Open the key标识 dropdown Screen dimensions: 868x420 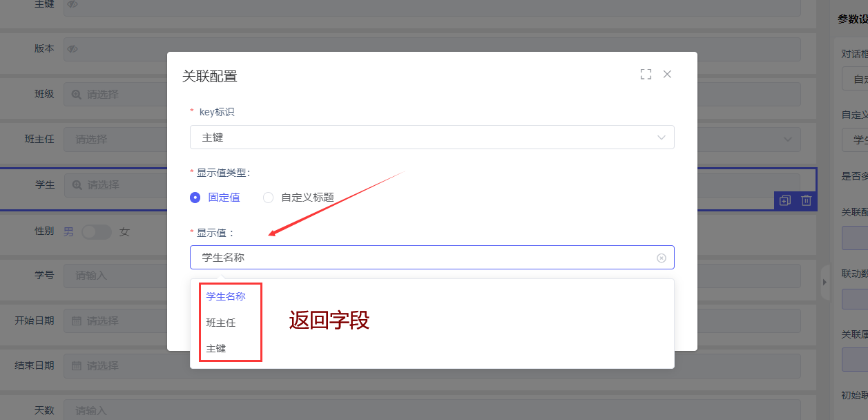click(432, 137)
